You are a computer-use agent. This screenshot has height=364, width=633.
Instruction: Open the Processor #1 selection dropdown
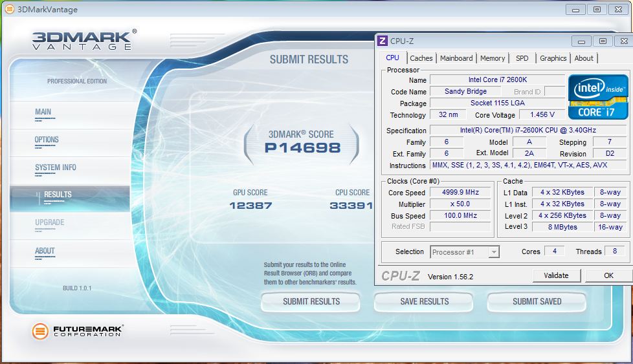pos(465,252)
